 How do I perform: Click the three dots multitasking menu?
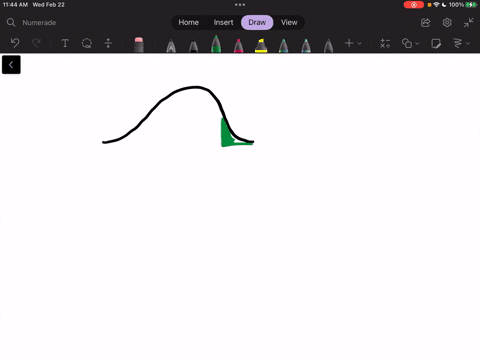[x=240, y=5]
